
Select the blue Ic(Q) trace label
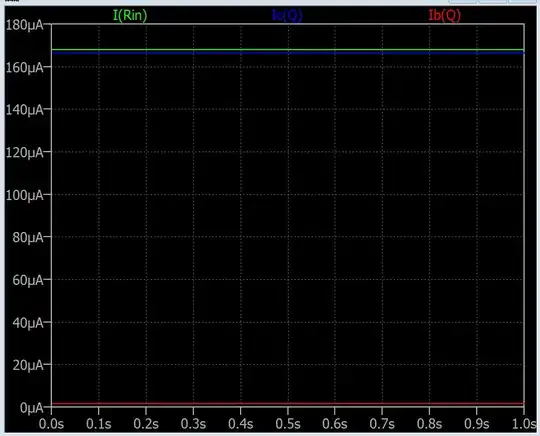[x=287, y=15]
